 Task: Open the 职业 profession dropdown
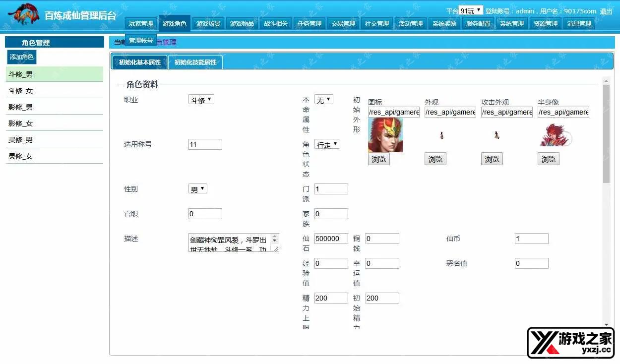(x=201, y=100)
